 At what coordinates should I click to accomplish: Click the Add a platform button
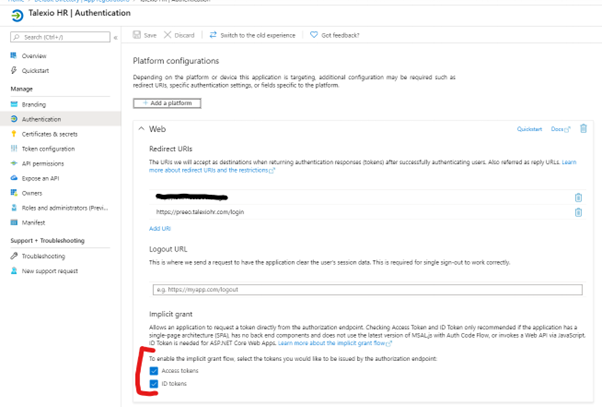[x=167, y=103]
